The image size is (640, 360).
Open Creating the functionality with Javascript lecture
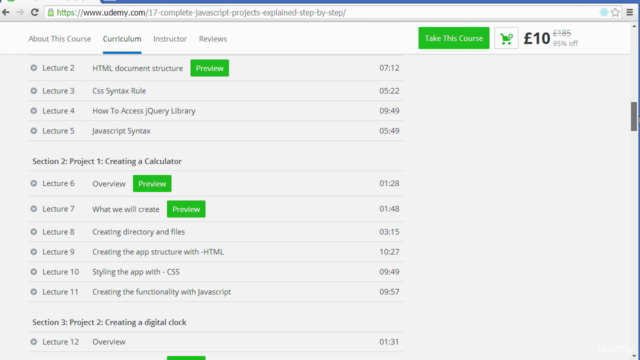click(x=162, y=291)
